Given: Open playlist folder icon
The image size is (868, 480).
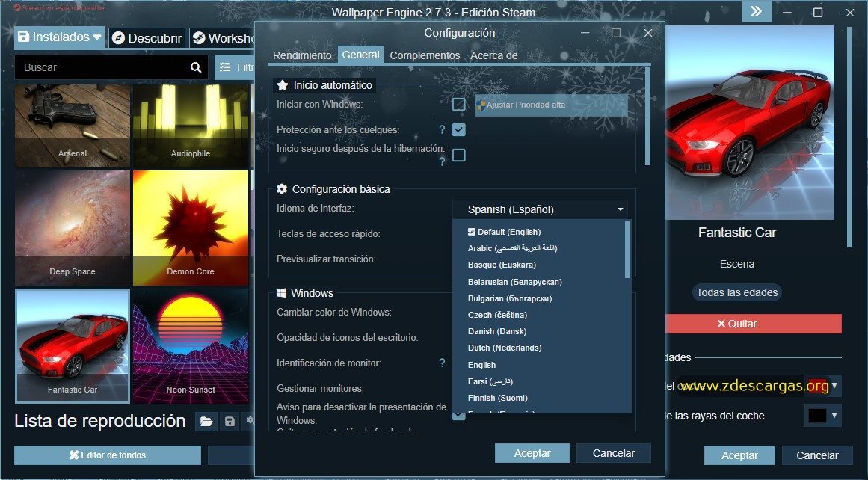Looking at the screenshot, I should click(x=206, y=422).
